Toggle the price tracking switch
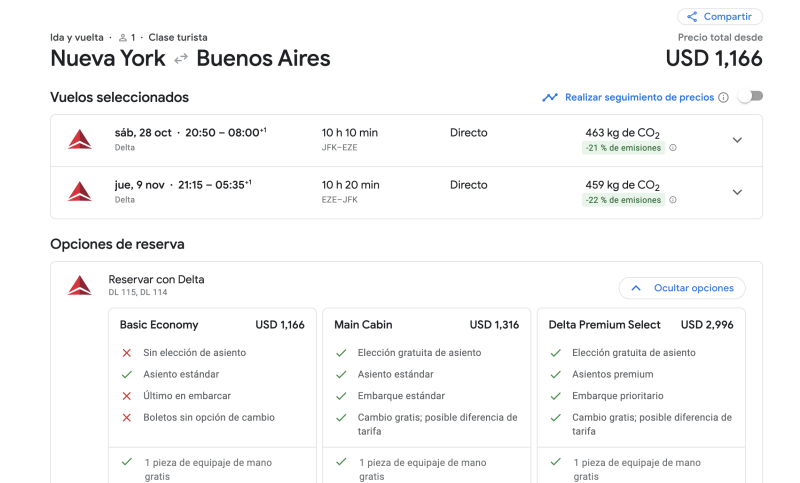 [x=751, y=96]
